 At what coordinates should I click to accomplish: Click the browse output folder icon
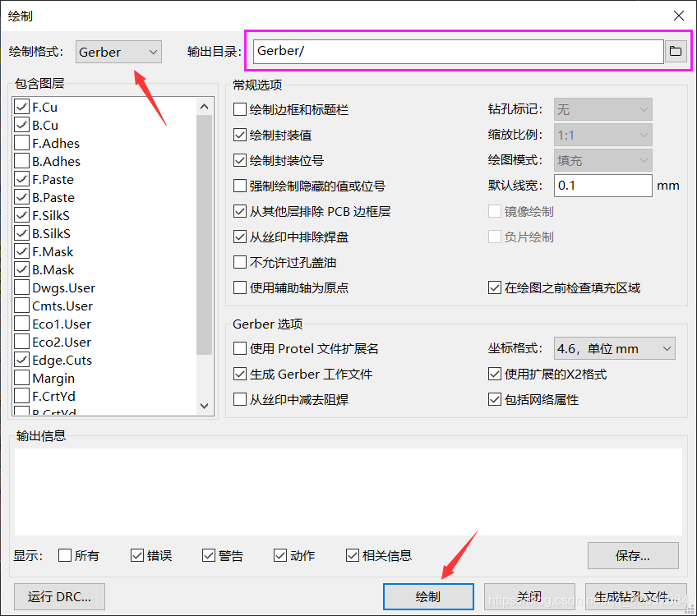(x=676, y=52)
